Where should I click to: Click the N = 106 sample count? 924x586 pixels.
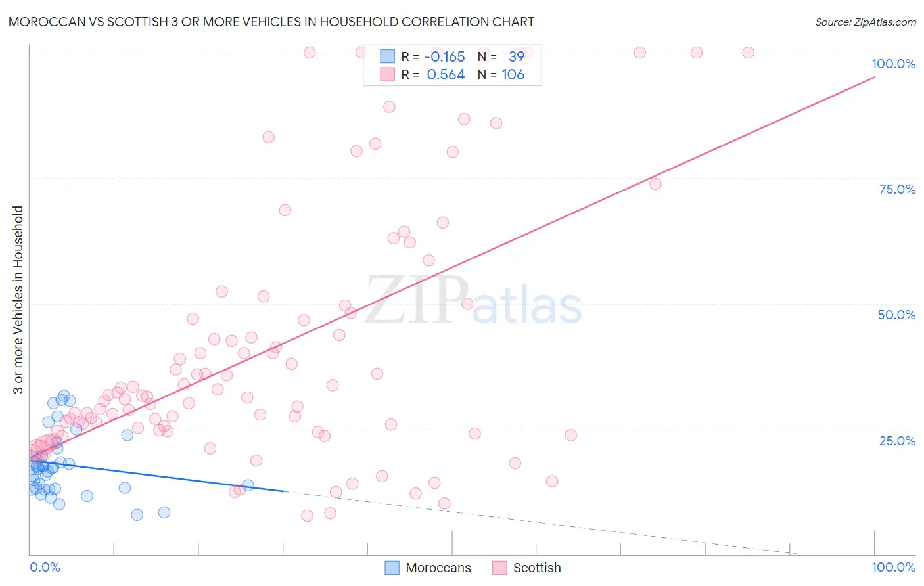click(513, 74)
